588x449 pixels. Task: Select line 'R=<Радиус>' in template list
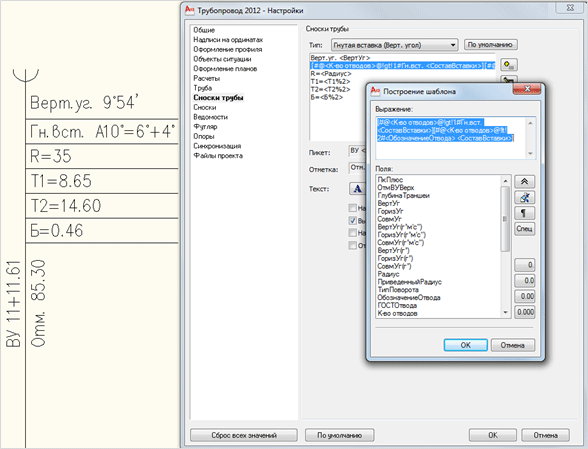[331, 74]
